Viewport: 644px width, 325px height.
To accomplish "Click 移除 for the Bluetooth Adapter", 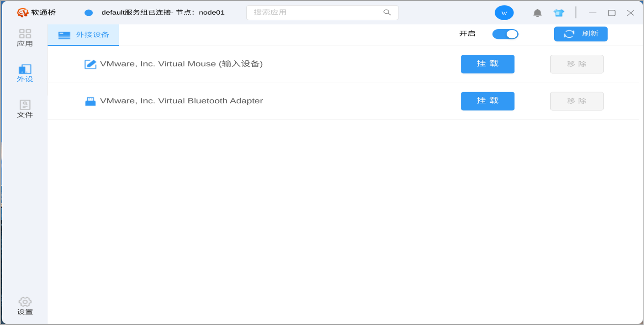I will [576, 101].
